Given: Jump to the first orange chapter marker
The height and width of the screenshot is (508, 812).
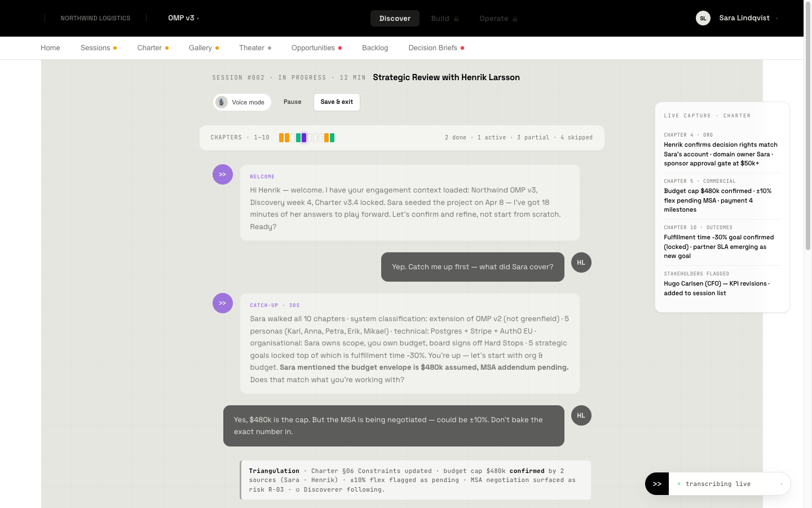Looking at the screenshot, I should click(281, 138).
